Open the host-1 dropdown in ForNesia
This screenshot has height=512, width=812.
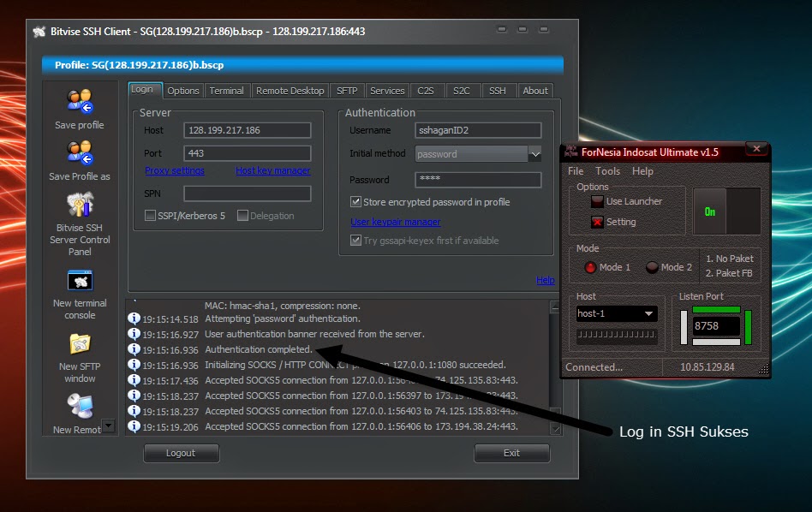pyautogui.click(x=648, y=313)
